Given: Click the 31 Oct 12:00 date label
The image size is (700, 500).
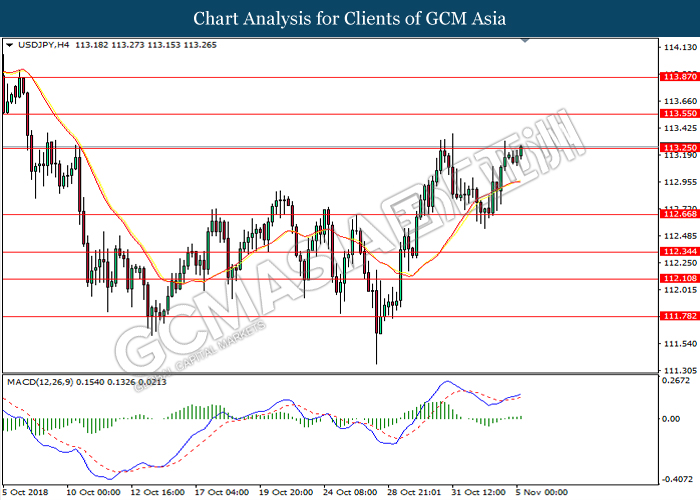Looking at the screenshot, I should (479, 492).
